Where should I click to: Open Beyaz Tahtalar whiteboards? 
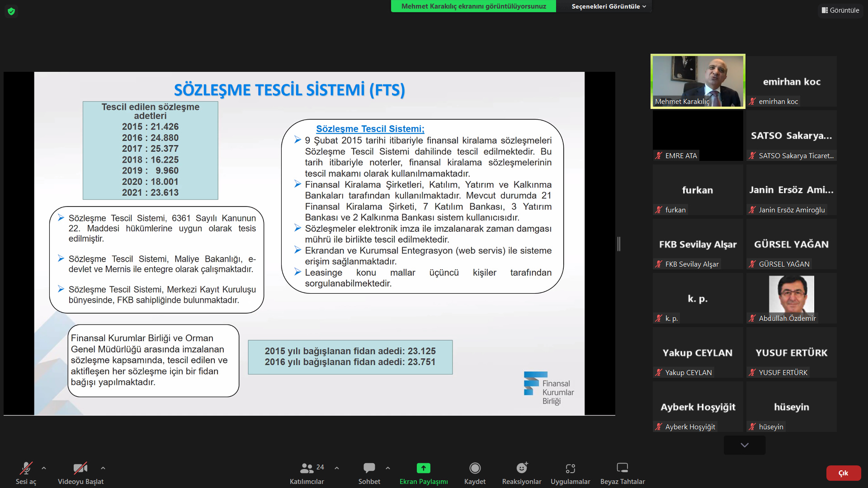623,469
